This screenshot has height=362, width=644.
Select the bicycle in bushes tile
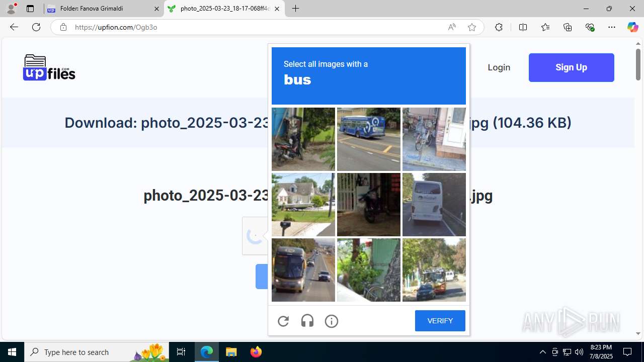[x=369, y=270]
